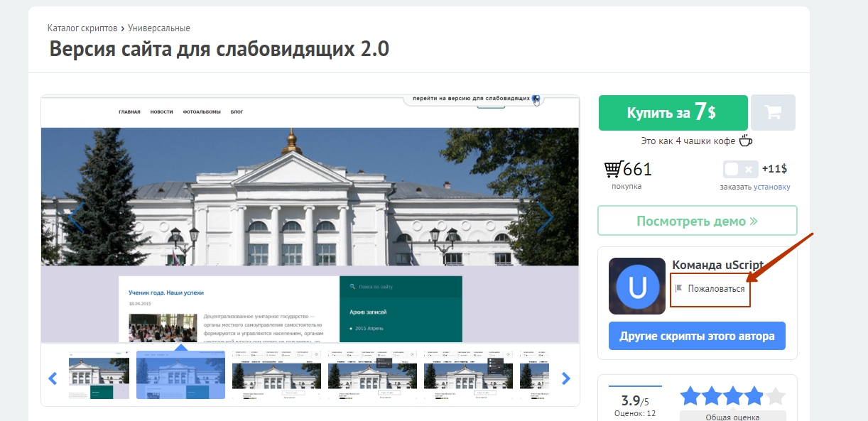Click the установку link
Screen dimensions: 868x421
tap(772, 187)
